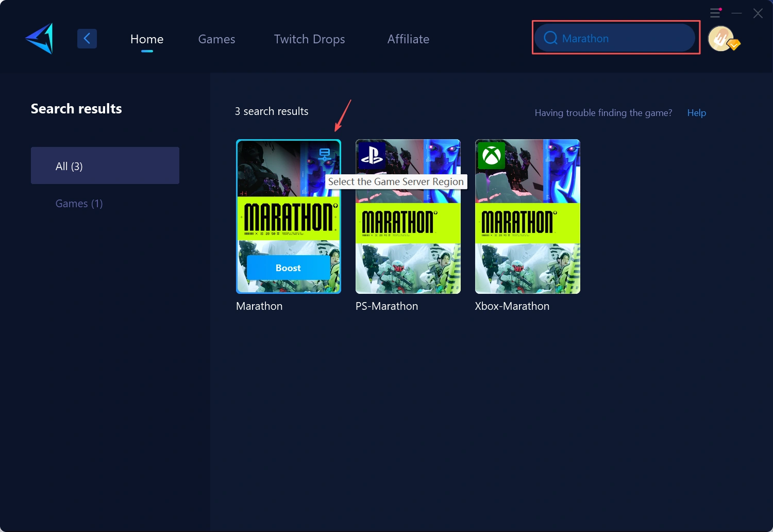Click the server region icon on the Marathon card
This screenshot has width=773, height=532.
click(325, 153)
